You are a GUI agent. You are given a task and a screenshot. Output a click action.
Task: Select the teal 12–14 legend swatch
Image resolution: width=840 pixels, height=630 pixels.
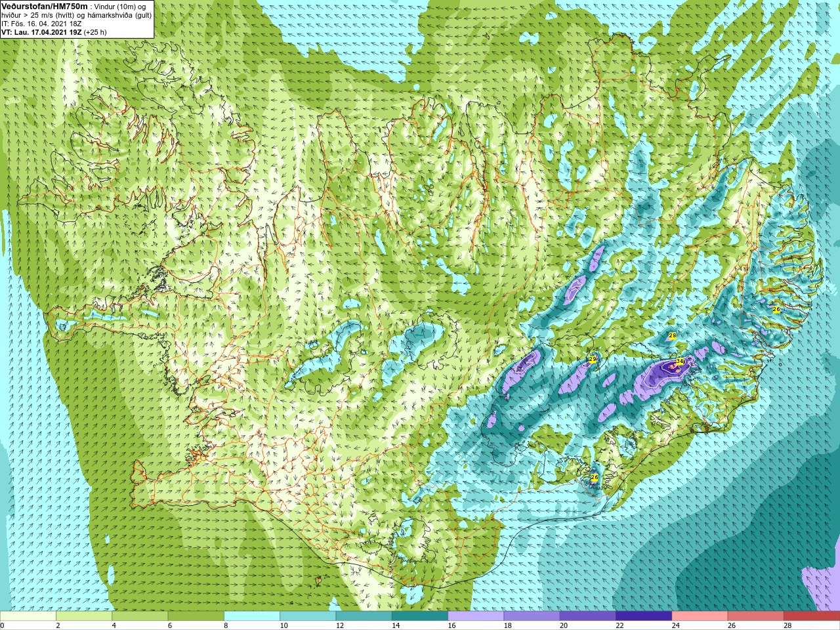pyautogui.click(x=364, y=616)
